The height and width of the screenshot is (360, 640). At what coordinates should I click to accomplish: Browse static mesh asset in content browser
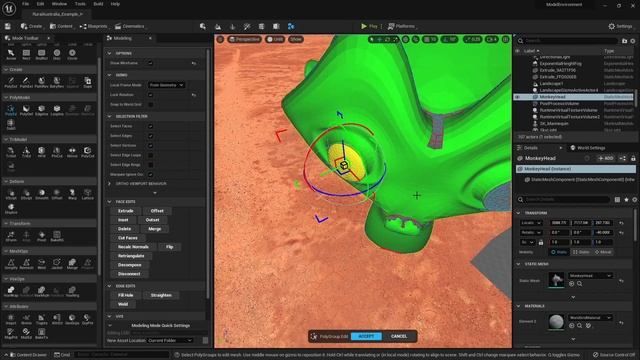[580, 284]
